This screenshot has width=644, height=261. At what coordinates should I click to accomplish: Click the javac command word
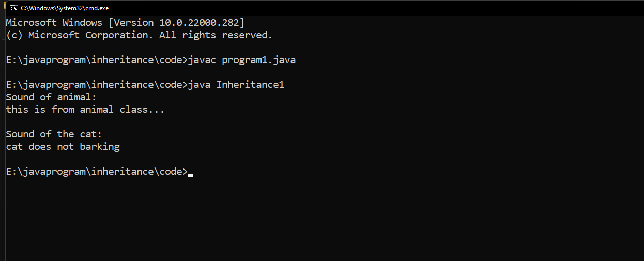coord(202,60)
